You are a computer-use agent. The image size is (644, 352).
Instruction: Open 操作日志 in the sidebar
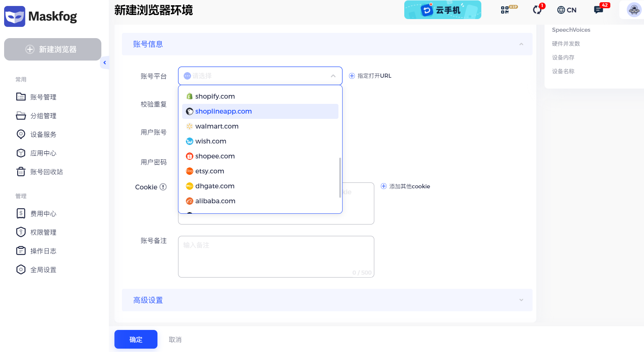[43, 251]
